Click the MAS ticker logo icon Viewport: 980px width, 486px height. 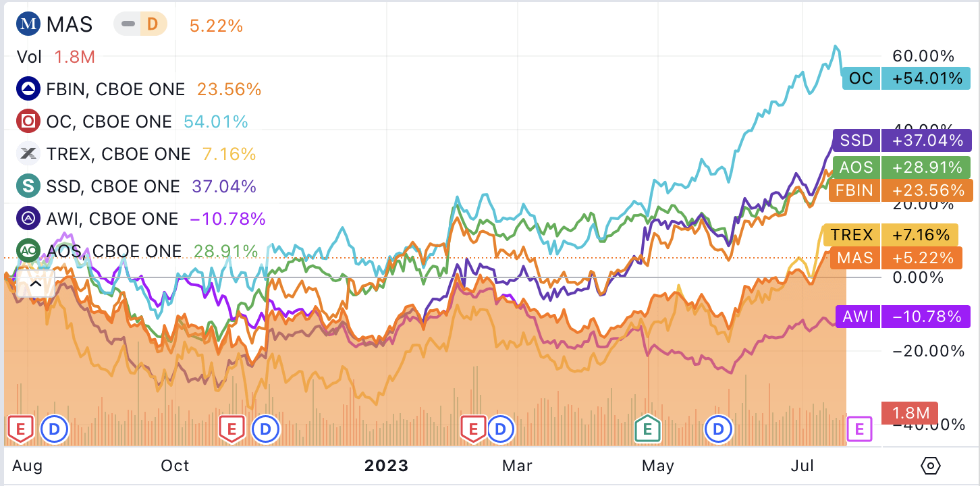[28, 24]
